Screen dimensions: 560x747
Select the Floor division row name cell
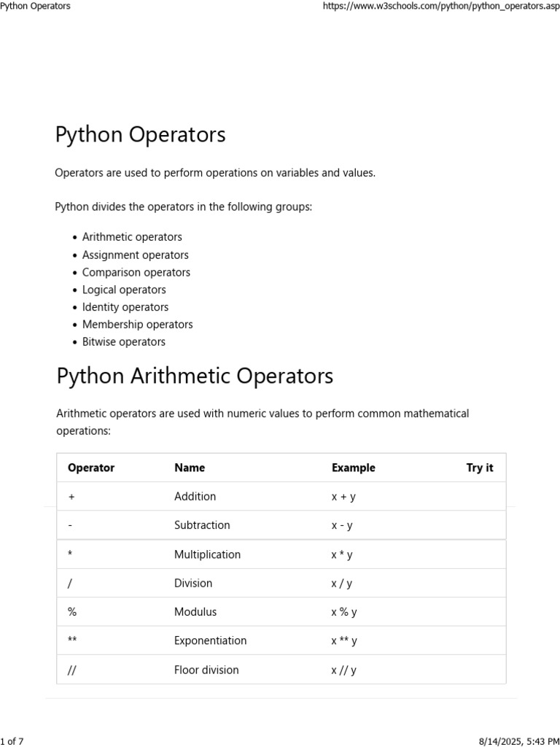[206, 670]
